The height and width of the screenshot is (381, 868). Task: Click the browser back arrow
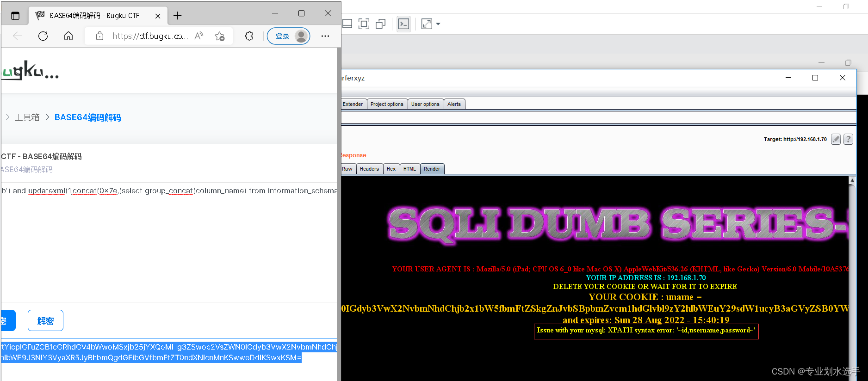click(x=18, y=36)
